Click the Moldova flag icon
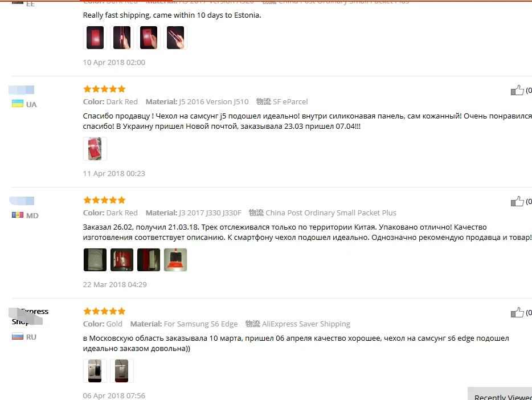The width and height of the screenshot is (532, 400). (x=18, y=215)
